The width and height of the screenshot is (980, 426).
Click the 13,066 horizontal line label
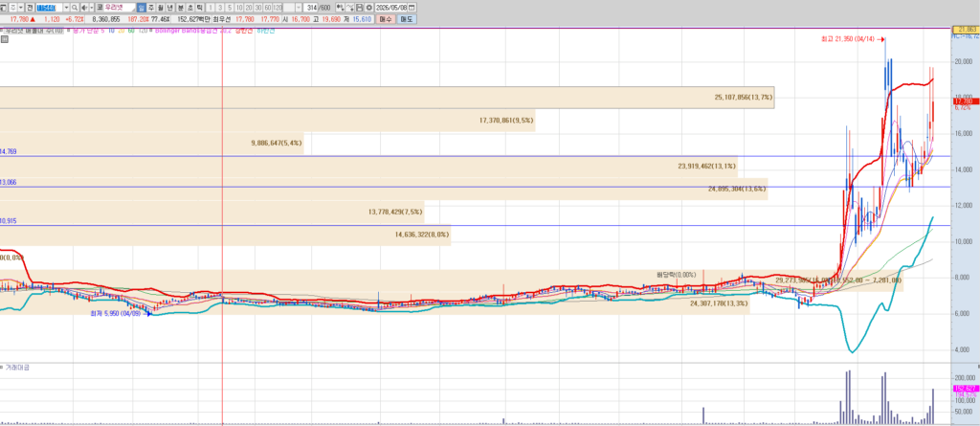tap(9, 182)
